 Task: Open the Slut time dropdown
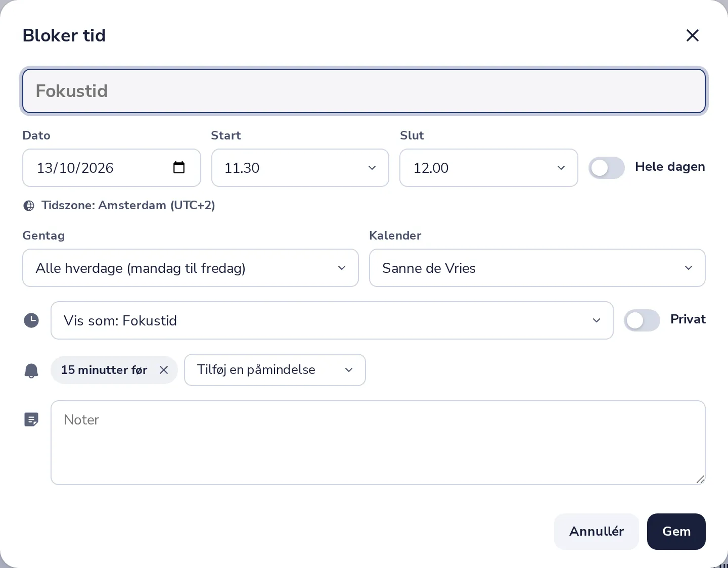[489, 168]
